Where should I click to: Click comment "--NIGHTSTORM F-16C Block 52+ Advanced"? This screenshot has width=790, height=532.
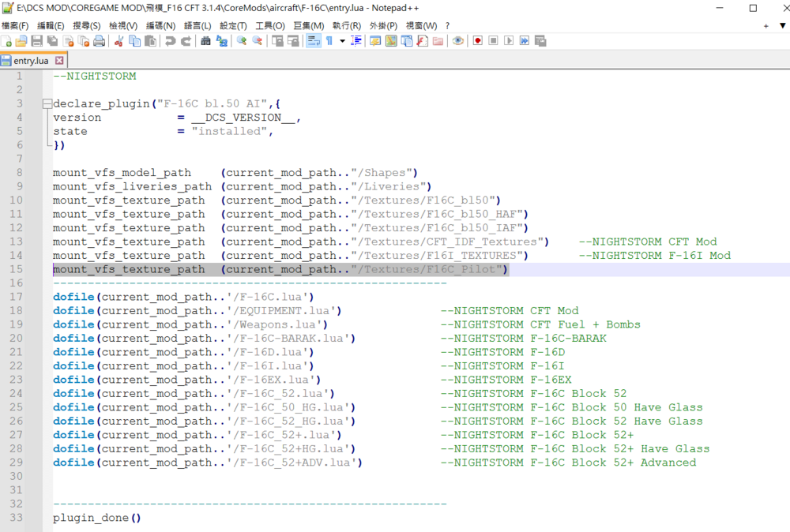tap(568, 463)
